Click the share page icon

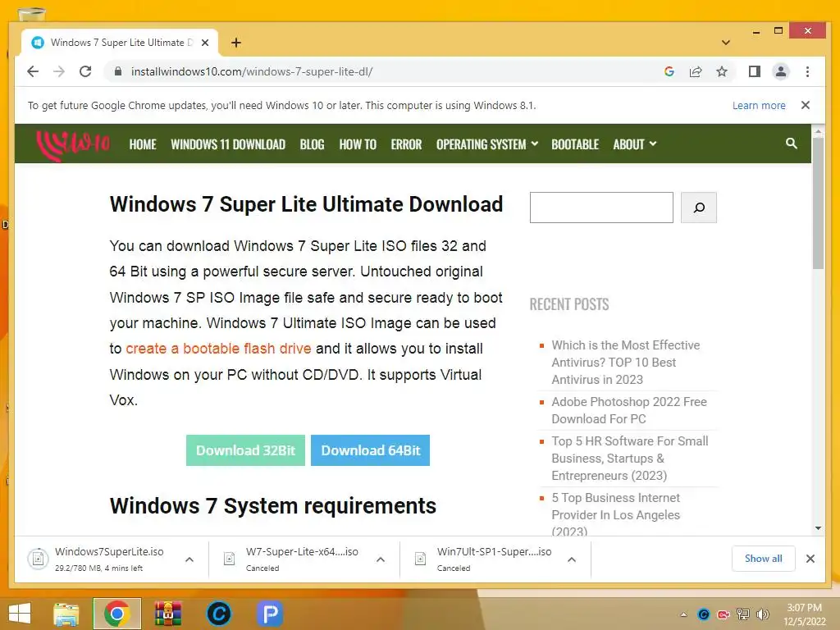696,71
